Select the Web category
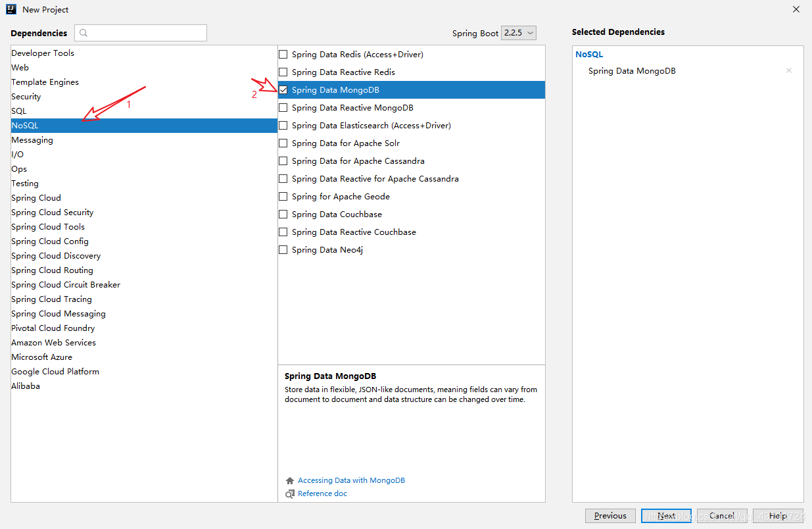Image resolution: width=812 pixels, height=529 pixels. tap(144, 68)
